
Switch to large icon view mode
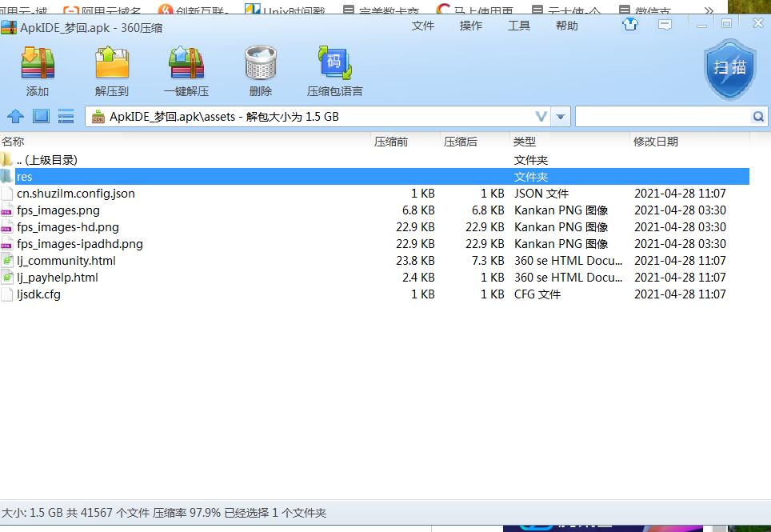(41, 117)
